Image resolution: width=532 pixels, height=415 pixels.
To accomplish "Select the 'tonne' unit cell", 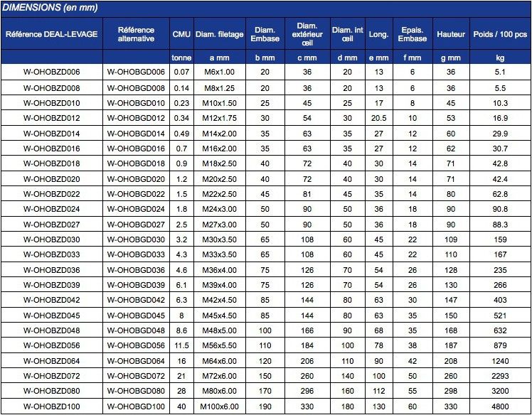I will (181, 57).
